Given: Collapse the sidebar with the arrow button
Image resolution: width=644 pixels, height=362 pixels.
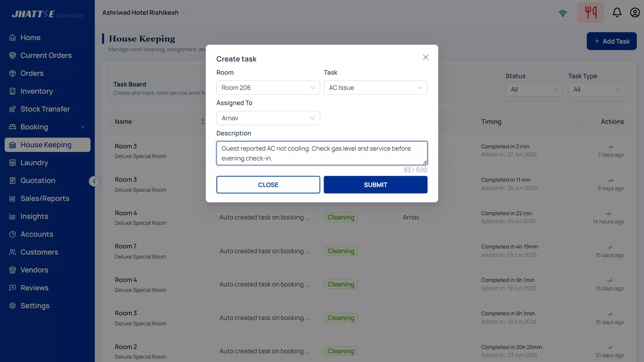Looking at the screenshot, I should tap(94, 181).
